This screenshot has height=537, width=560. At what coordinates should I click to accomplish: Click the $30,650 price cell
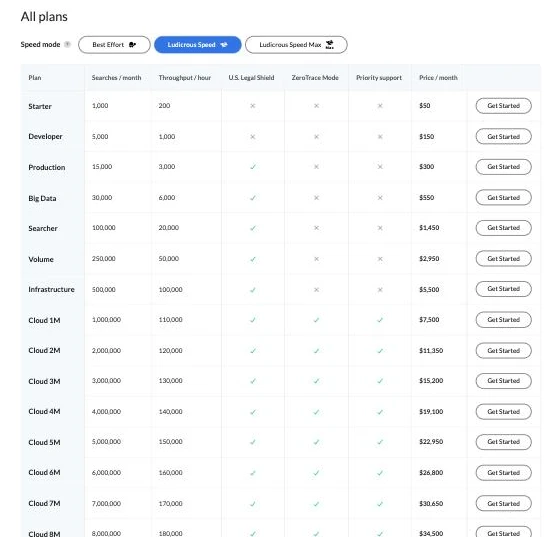coord(431,503)
